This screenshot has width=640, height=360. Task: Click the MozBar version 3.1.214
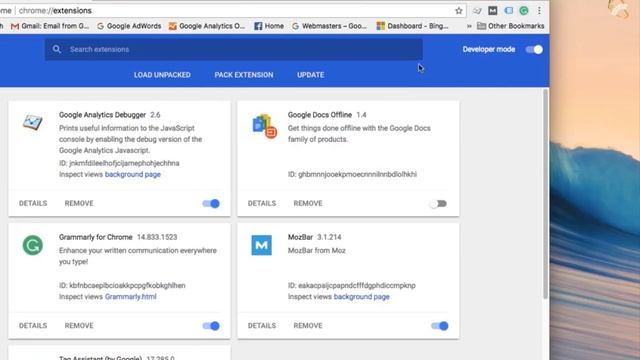pos(329,237)
